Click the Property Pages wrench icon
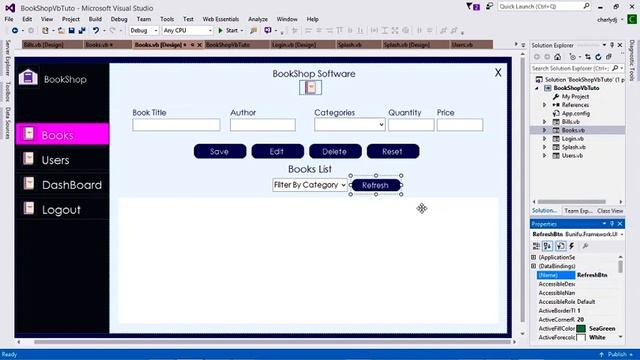The image size is (640, 360). pyautogui.click(x=585, y=246)
